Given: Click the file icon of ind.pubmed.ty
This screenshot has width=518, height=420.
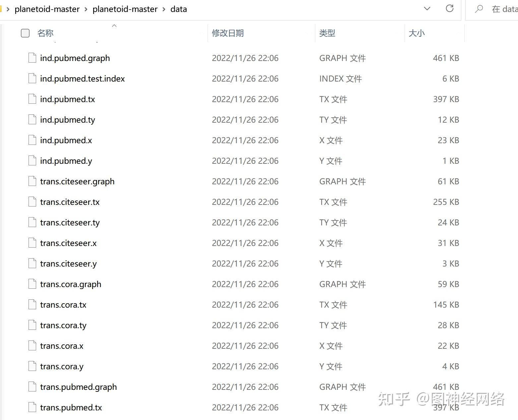Looking at the screenshot, I should pos(32,120).
